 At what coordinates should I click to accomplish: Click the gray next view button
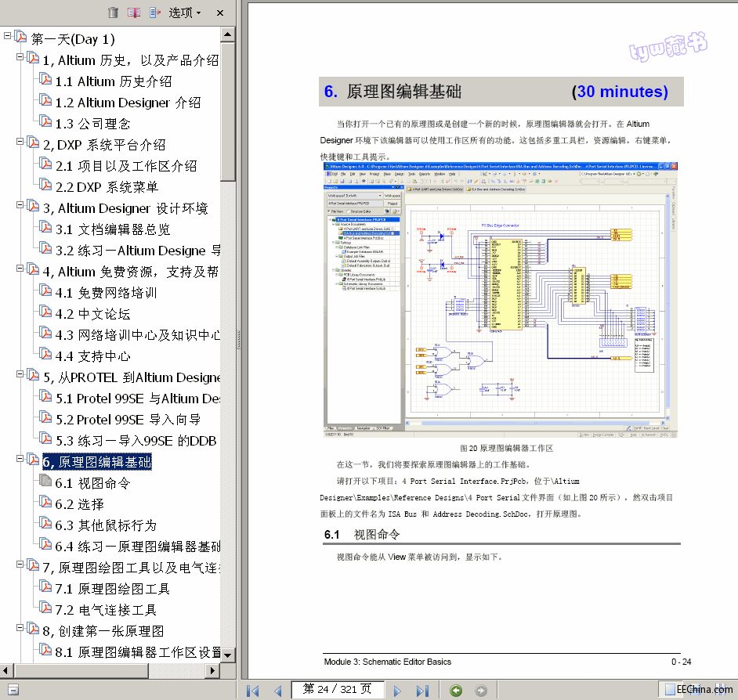click(x=481, y=691)
